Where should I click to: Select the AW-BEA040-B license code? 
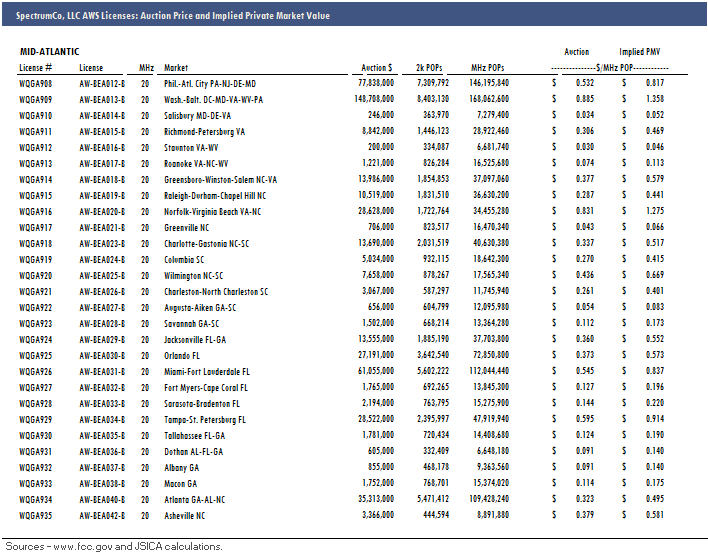(x=102, y=499)
